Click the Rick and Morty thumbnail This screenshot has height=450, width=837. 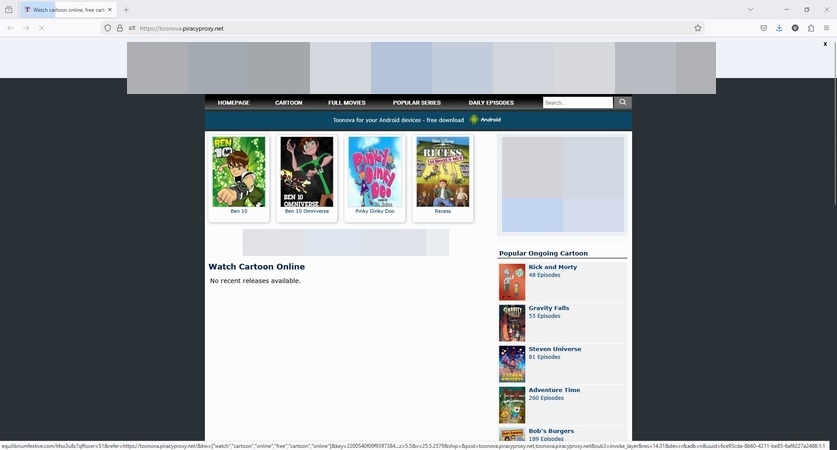(512, 282)
